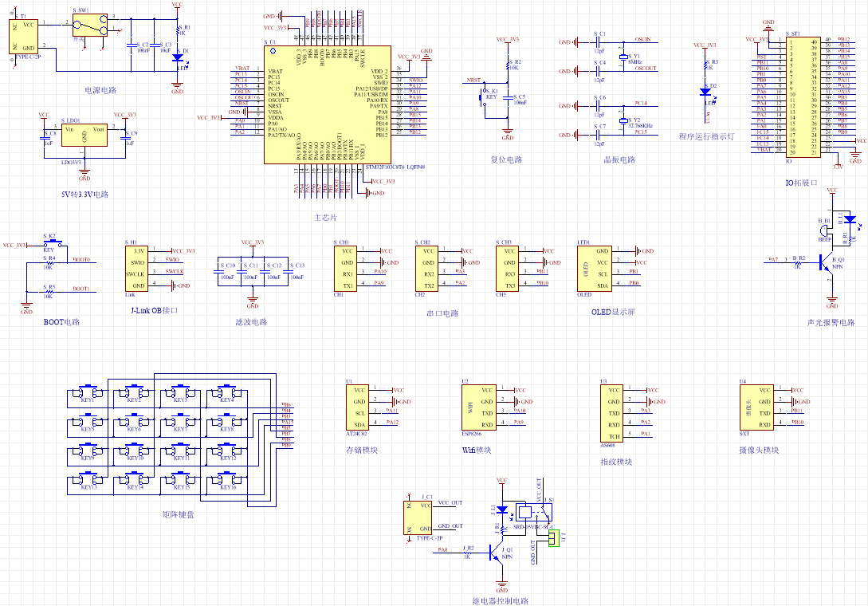Select the S_Y1 8MHz crystal

pos(623,57)
